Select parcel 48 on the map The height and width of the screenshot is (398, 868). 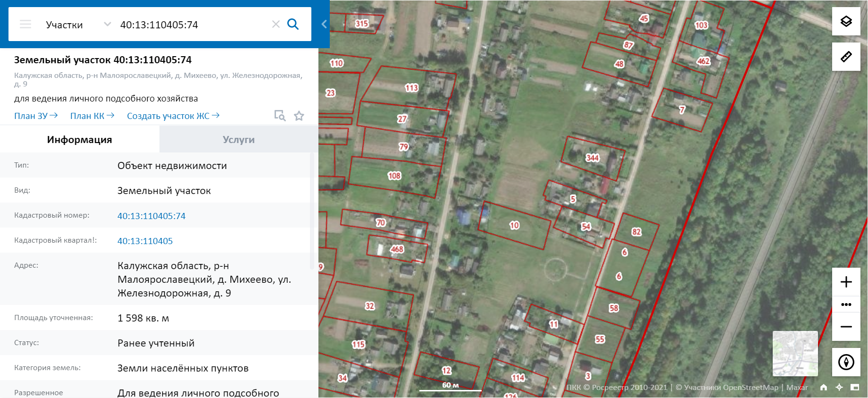pos(619,64)
